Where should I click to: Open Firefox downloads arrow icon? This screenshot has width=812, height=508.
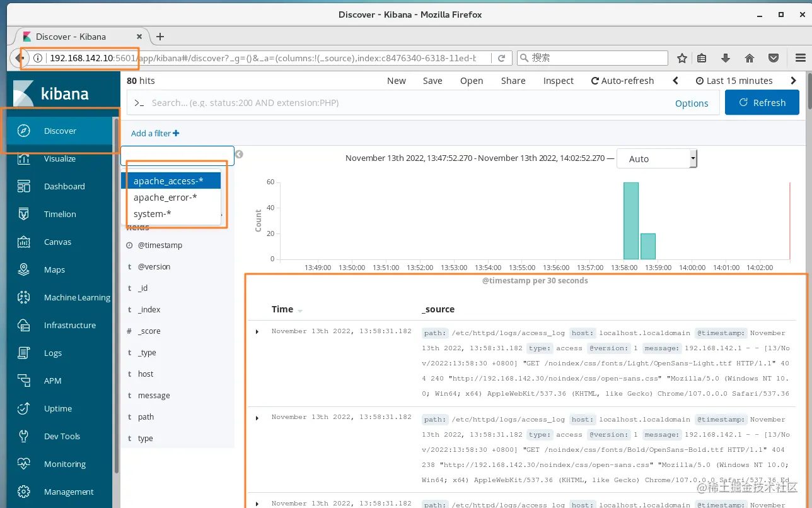726,58
